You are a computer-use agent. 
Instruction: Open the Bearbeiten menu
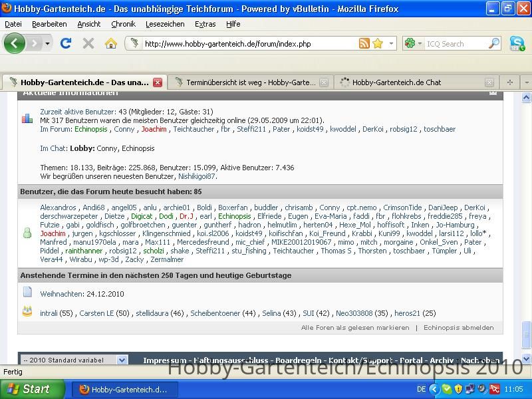pyautogui.click(x=49, y=24)
